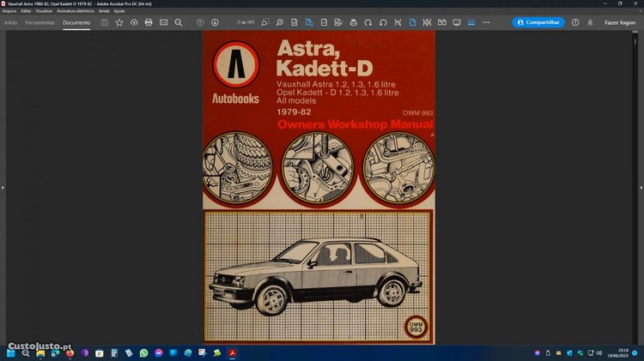644x361 pixels.
Task: Bookmark the document with the star icon
Action: point(119,22)
